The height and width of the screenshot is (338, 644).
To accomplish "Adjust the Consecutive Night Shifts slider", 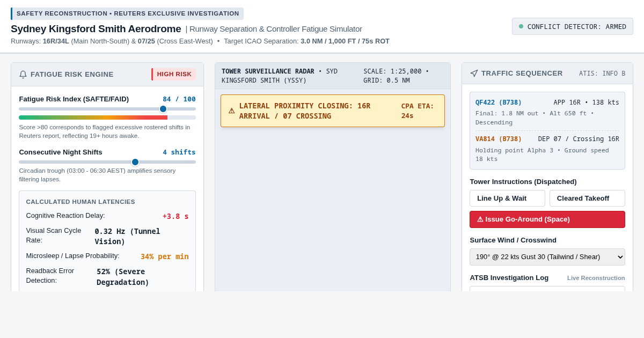I will pos(107,162).
